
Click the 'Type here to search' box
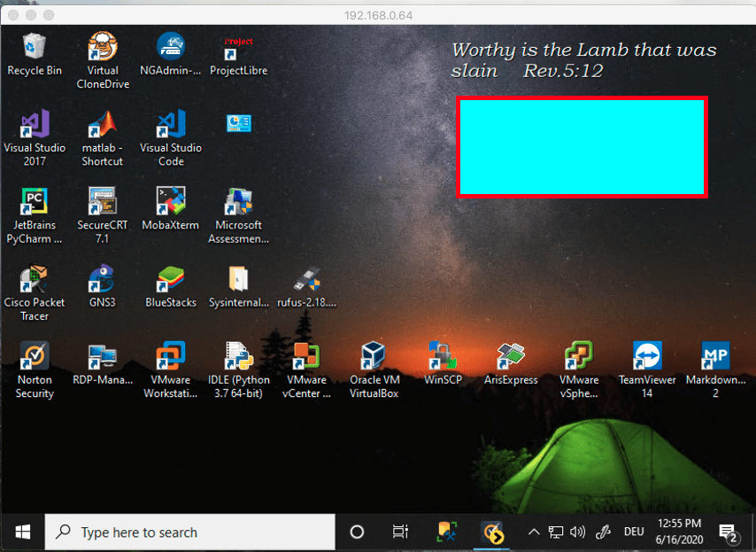189,532
